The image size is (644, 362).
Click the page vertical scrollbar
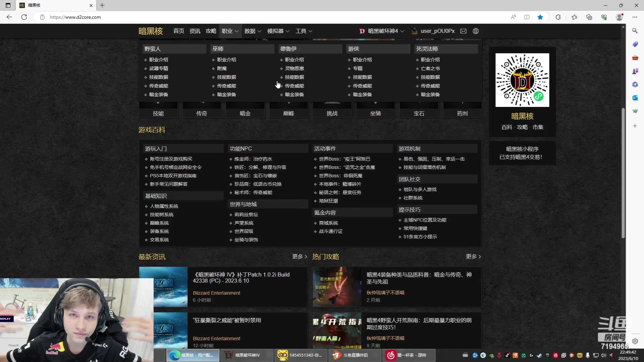click(623, 173)
